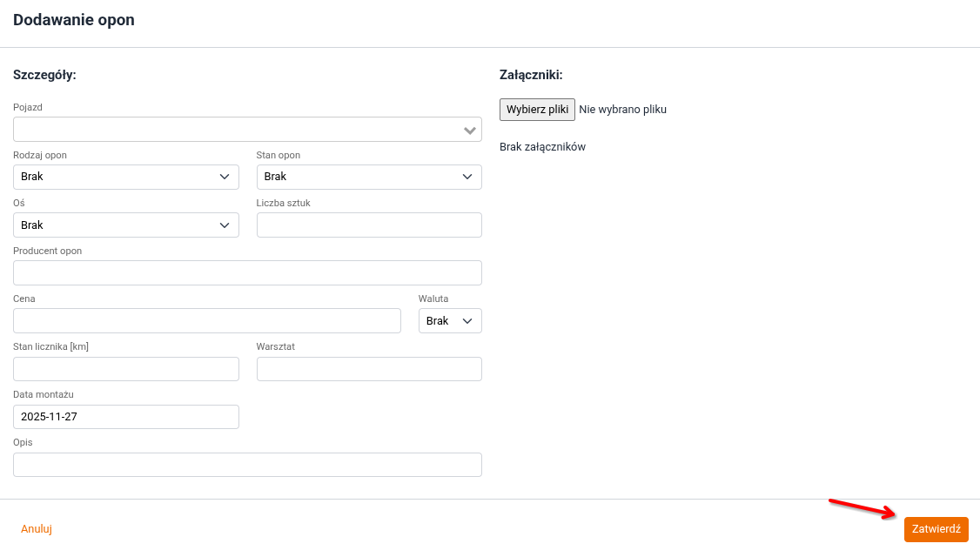
Task: Click the Data montażu date field
Action: click(x=125, y=417)
